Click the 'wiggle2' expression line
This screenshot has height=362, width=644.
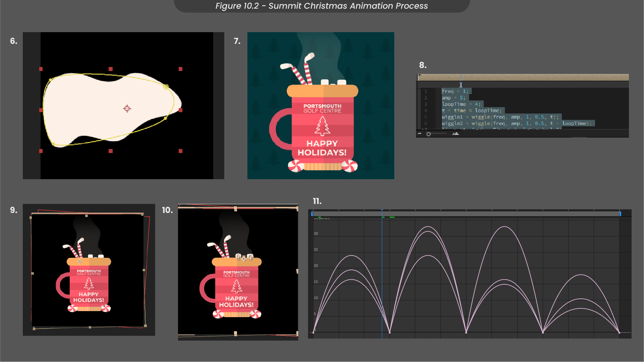coord(517,123)
